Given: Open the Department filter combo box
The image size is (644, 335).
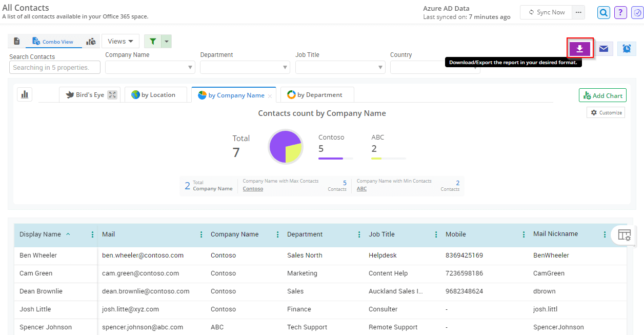Looking at the screenshot, I should coord(245,67).
